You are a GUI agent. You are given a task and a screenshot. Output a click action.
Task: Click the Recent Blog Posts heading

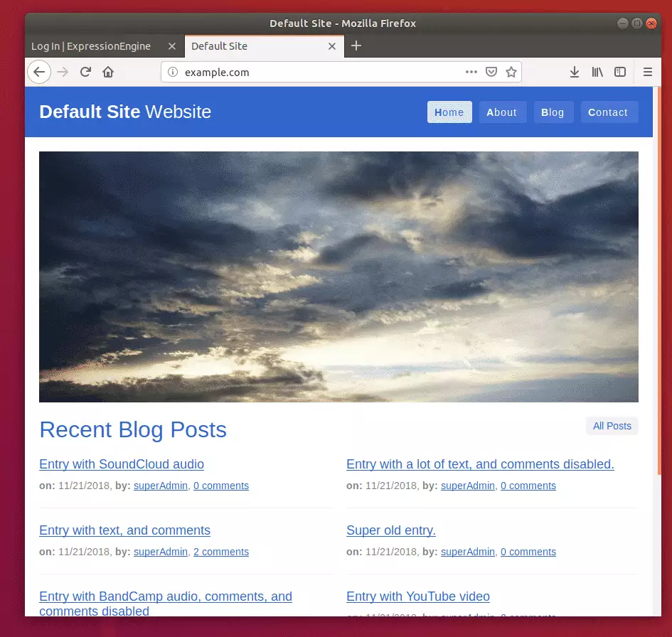(x=133, y=429)
